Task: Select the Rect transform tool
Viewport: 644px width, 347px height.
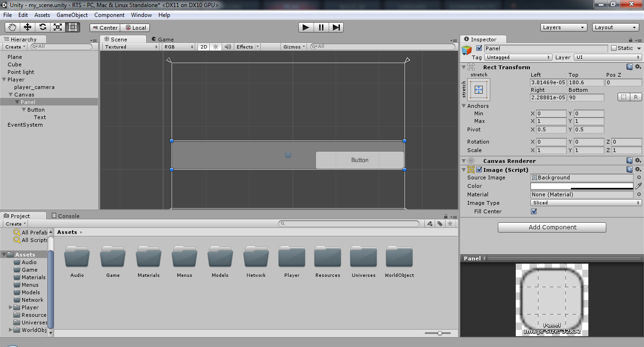Action: pyautogui.click(x=73, y=27)
